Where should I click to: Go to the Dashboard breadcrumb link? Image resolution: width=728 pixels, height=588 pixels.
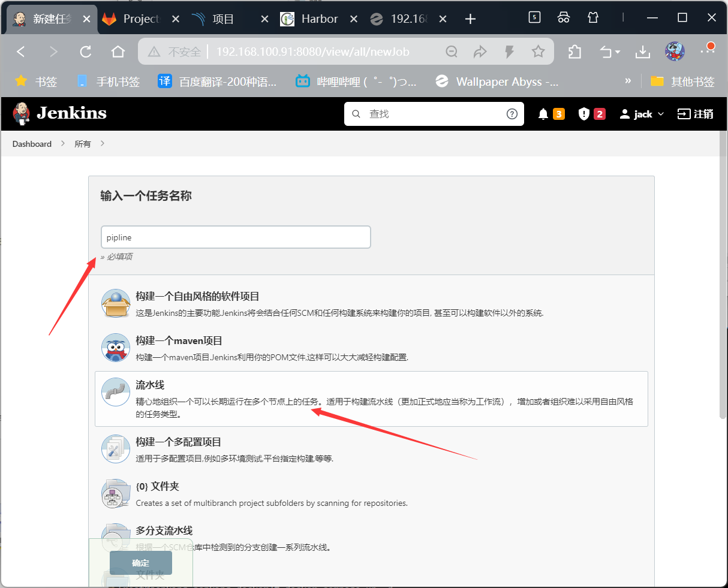tap(32, 144)
